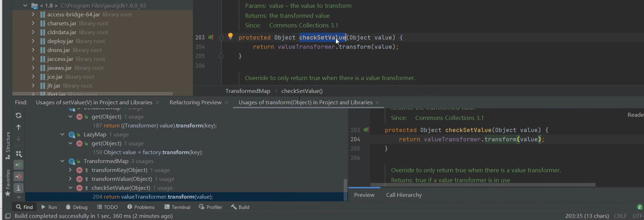Viewport: 644px width, 220px height.
Task: Select usage line 187 Transformer transform(key)
Action: point(155,126)
